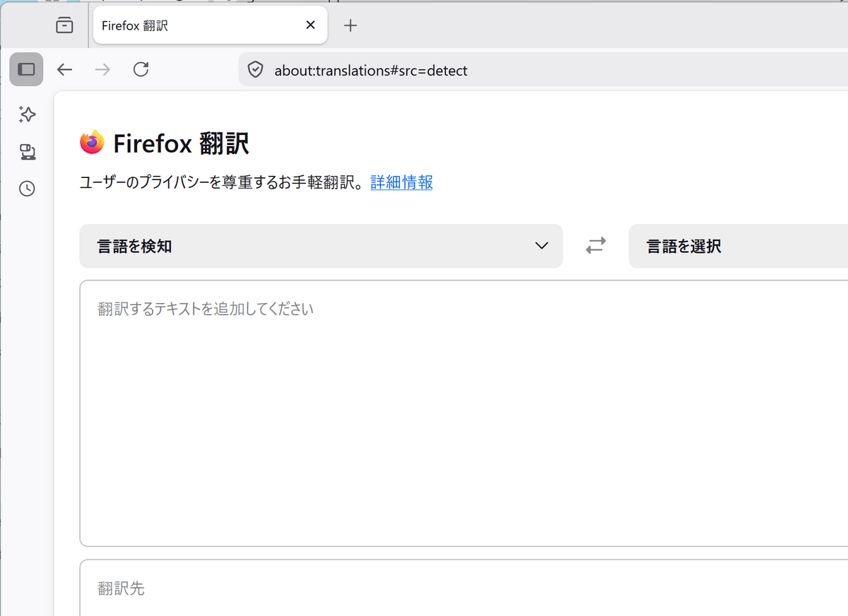Swap source and target languages
Viewport: 848px width, 616px height.
click(x=596, y=246)
